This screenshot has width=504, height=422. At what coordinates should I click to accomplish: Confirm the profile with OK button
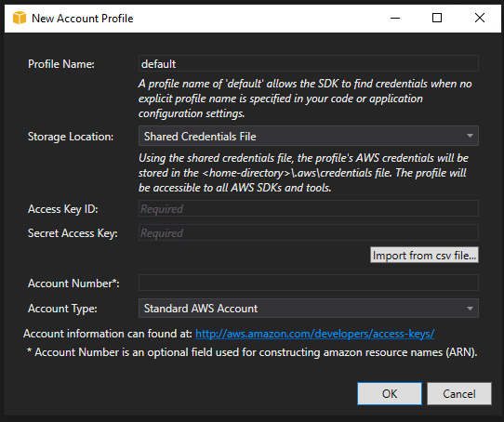(390, 394)
